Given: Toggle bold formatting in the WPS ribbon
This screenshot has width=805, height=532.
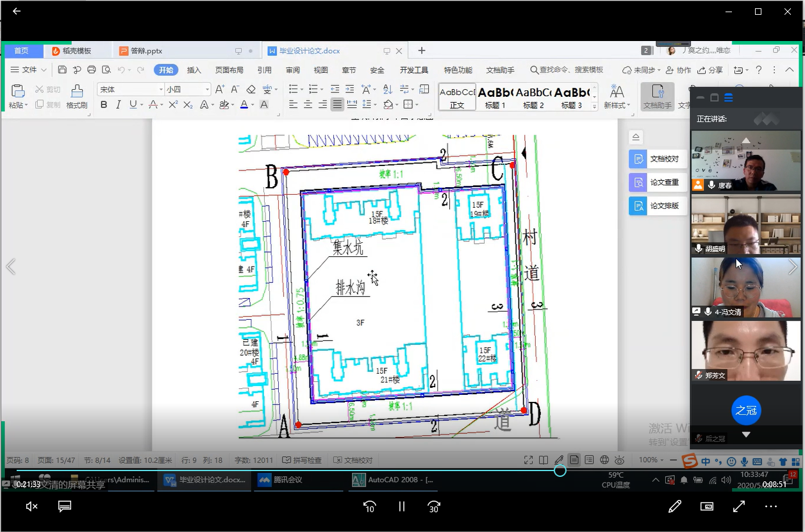Looking at the screenshot, I should [x=104, y=104].
